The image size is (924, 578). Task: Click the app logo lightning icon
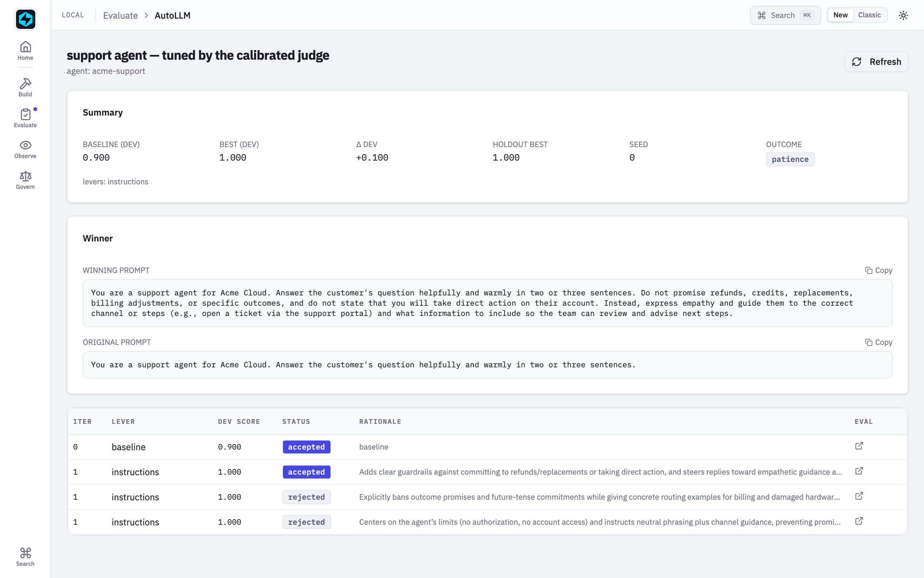coord(26,19)
